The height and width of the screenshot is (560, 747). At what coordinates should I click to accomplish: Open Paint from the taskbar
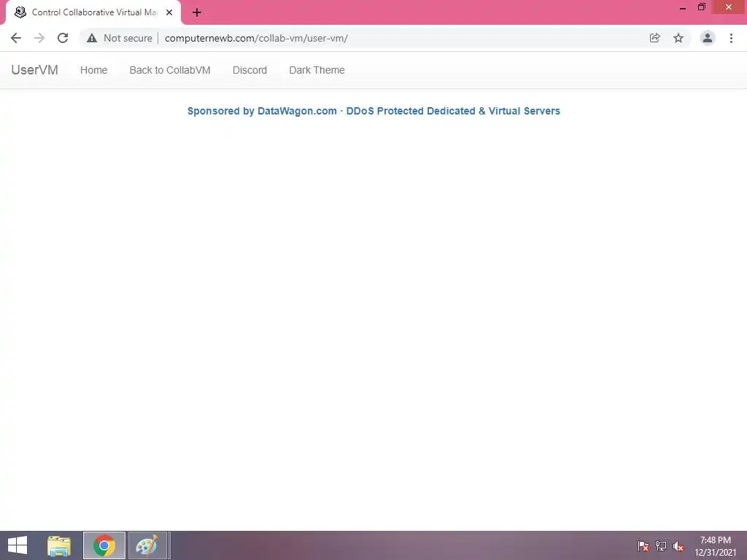[x=147, y=545]
